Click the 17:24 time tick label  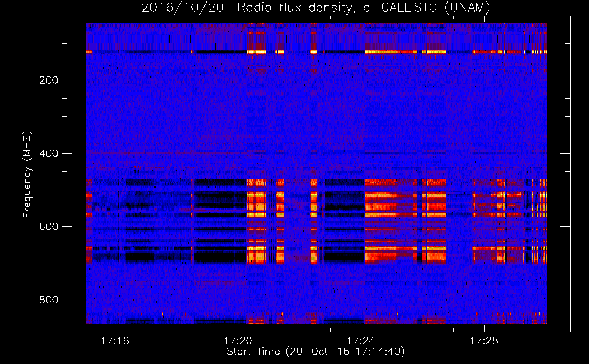[x=361, y=341]
